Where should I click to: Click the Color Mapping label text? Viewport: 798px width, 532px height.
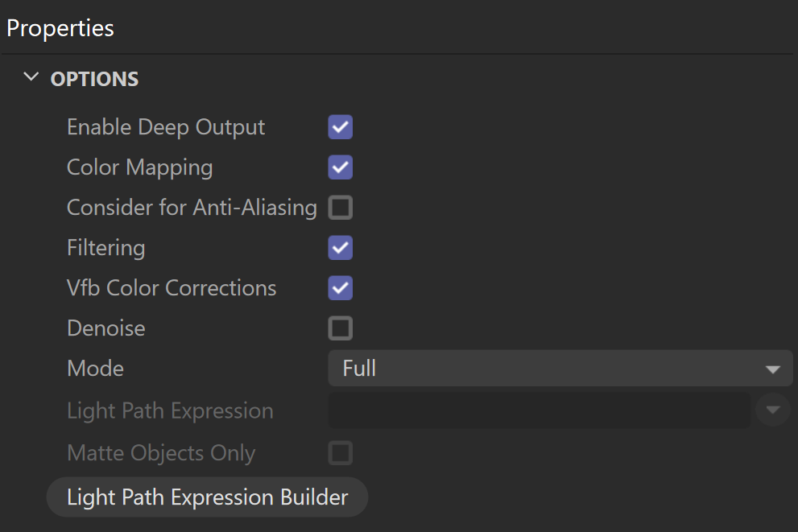tap(140, 168)
